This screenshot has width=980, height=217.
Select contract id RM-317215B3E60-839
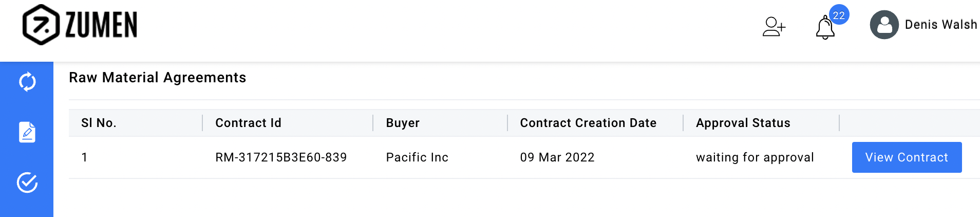click(x=281, y=157)
